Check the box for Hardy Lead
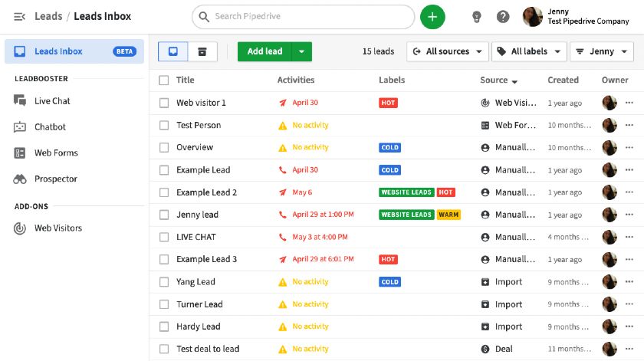This screenshot has width=644, height=361. 164,327
